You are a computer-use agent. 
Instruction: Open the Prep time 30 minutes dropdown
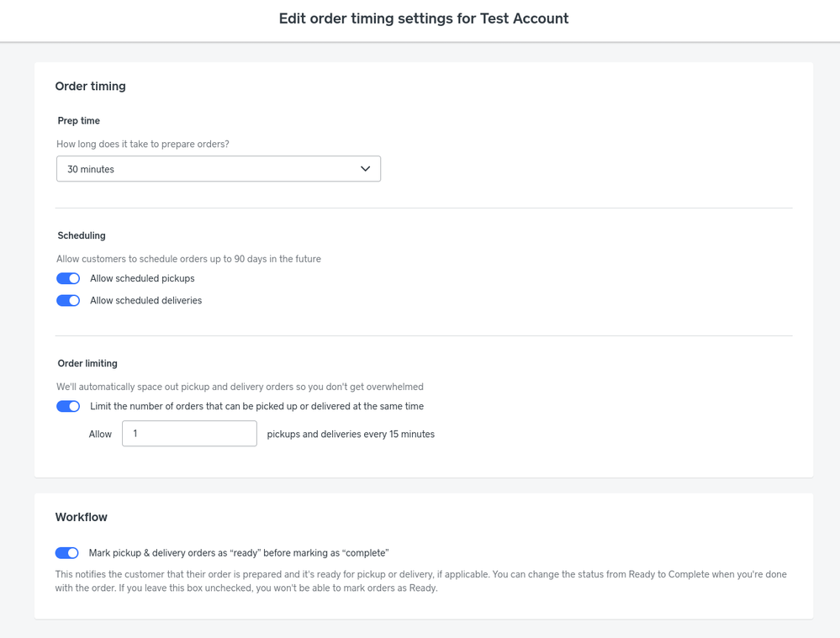tap(219, 169)
